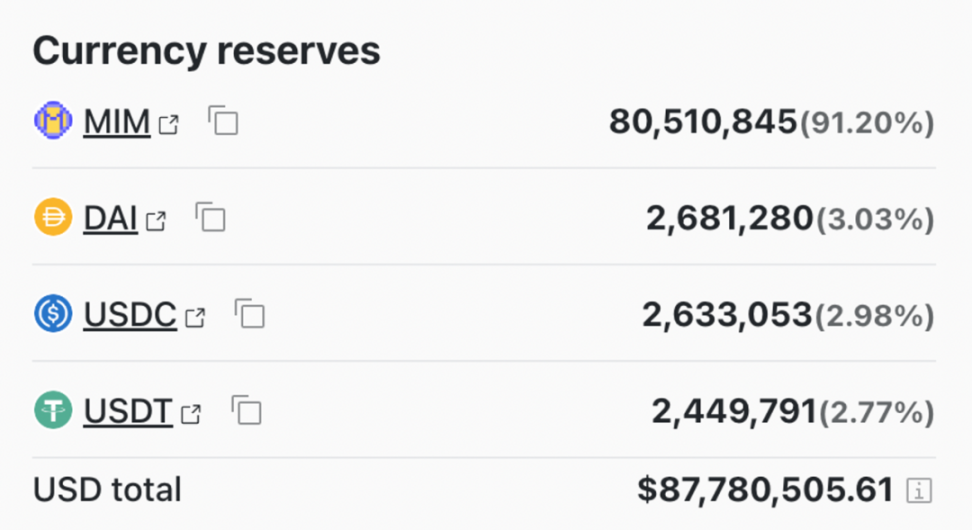This screenshot has width=972, height=530.
Task: Open the DAI token link
Action: point(110,218)
